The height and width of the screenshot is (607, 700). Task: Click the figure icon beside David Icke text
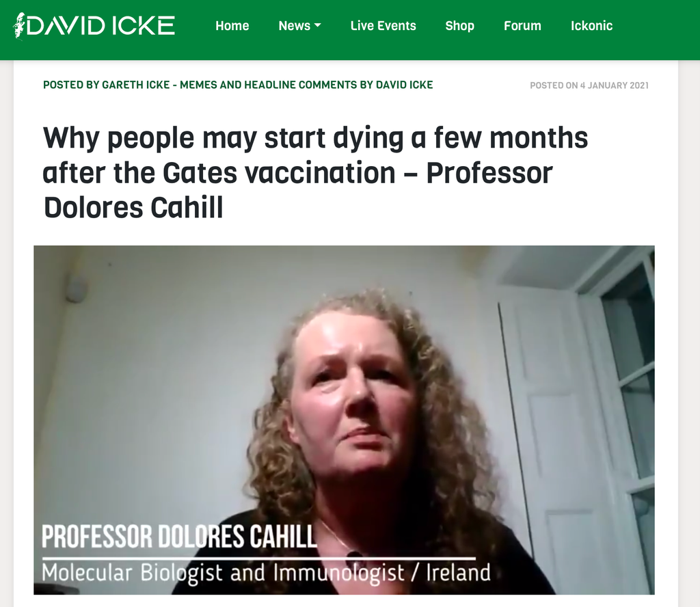[20, 26]
